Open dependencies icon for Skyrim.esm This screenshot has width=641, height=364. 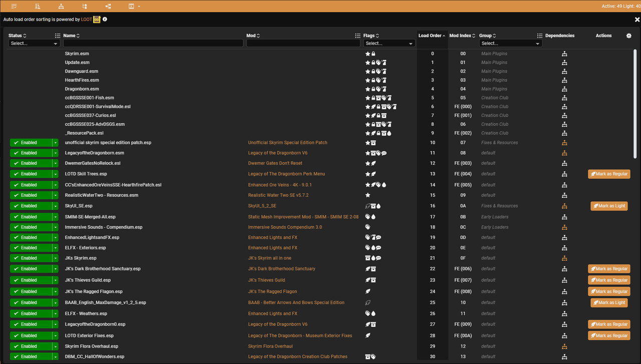tap(564, 54)
